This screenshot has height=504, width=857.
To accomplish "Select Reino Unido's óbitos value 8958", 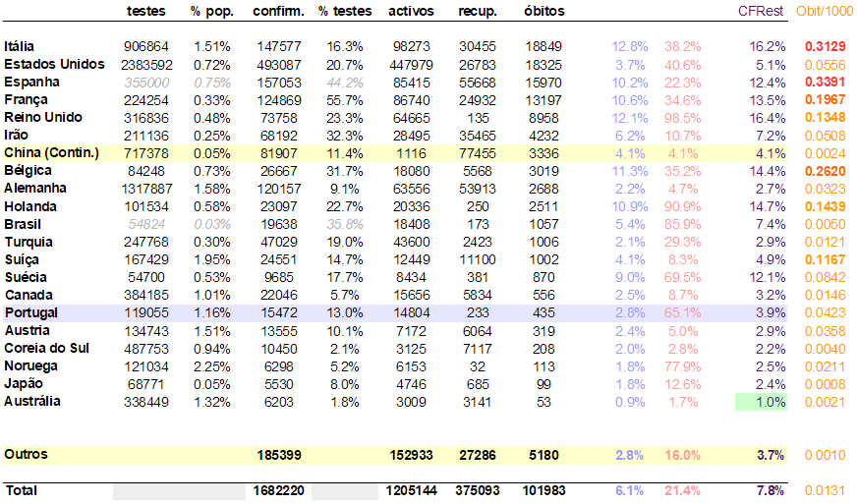I will pyautogui.click(x=543, y=118).
